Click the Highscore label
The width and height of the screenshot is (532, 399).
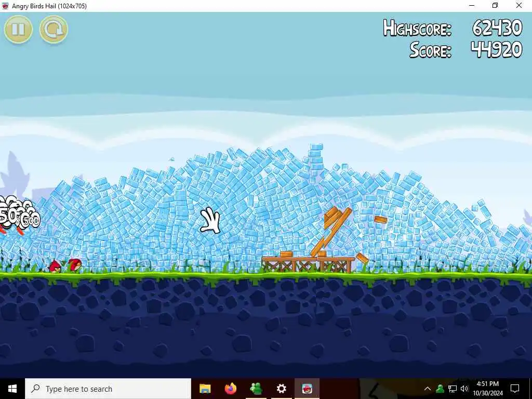[x=417, y=28]
